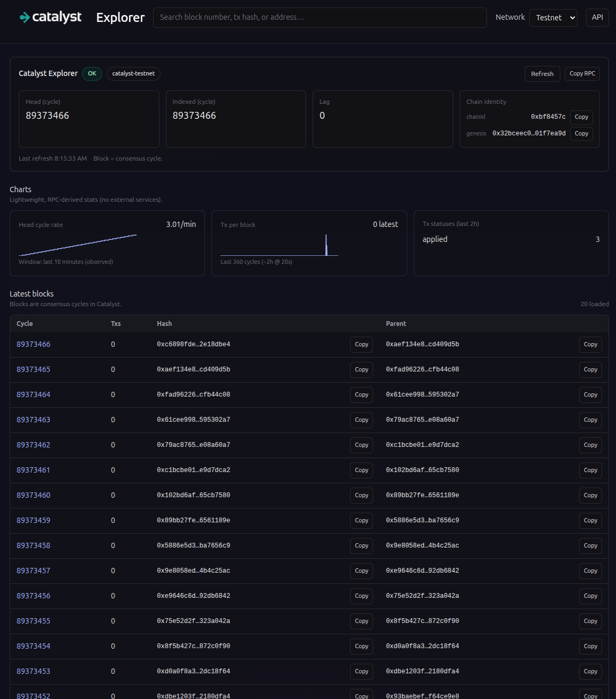Image resolution: width=616 pixels, height=699 pixels.
Task: Click the Indexed (cycle) value 89373466
Action: click(194, 116)
